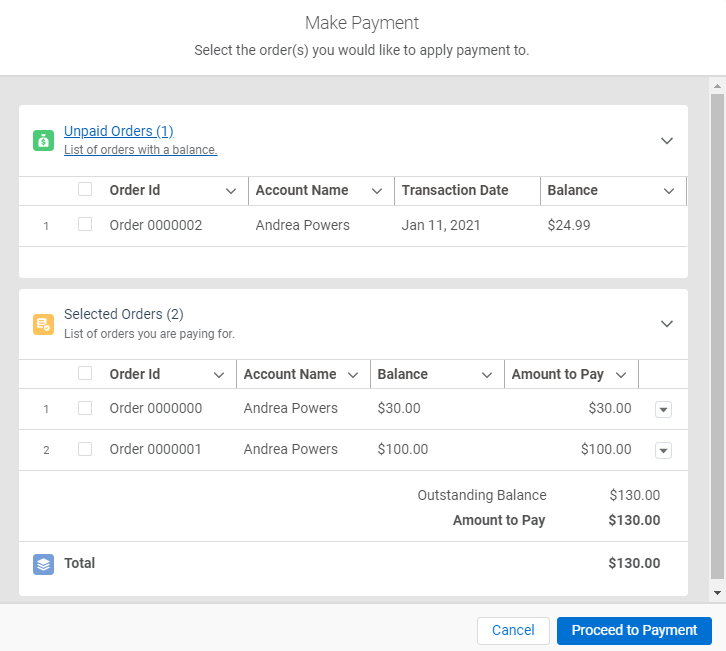Check the box for Order 0000002
The width and height of the screenshot is (726, 651).
click(x=85, y=225)
